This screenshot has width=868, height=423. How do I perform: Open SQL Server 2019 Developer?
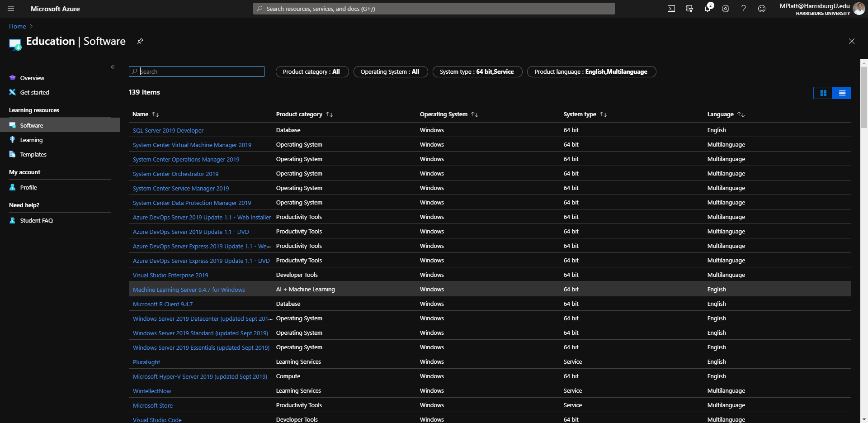click(x=168, y=130)
